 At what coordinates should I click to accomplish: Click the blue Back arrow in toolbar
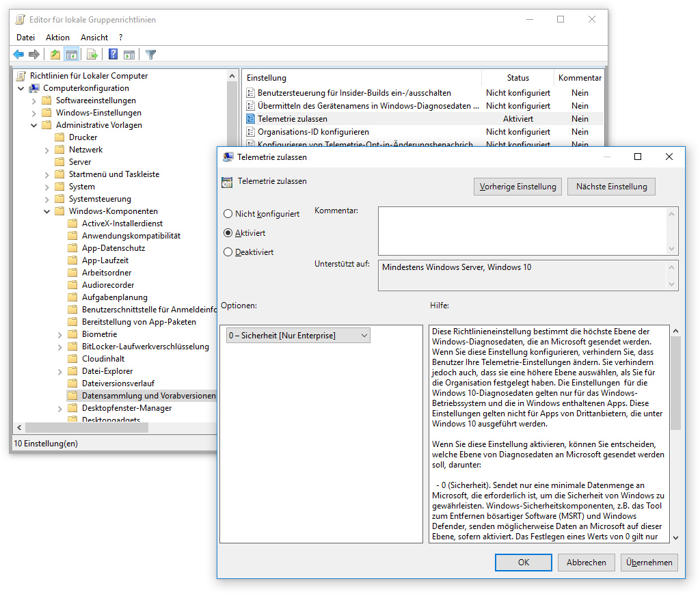(18, 55)
